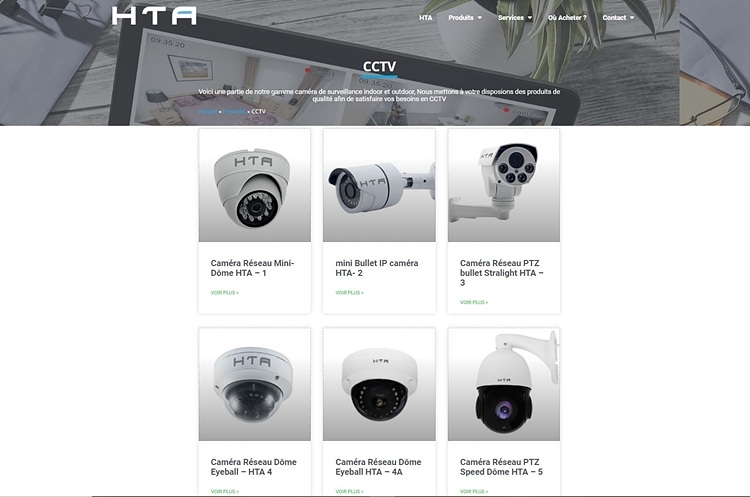Screen dimensions: 750x497
Task: Expand the Produits dropdown arrow
Action: point(480,18)
